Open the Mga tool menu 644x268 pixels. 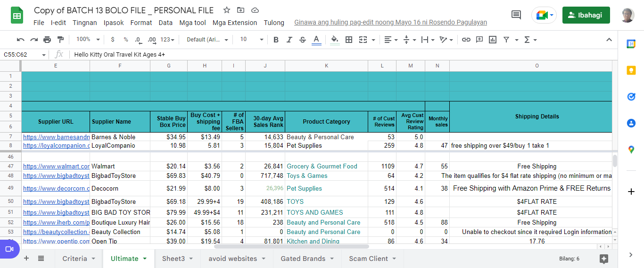coord(192,23)
